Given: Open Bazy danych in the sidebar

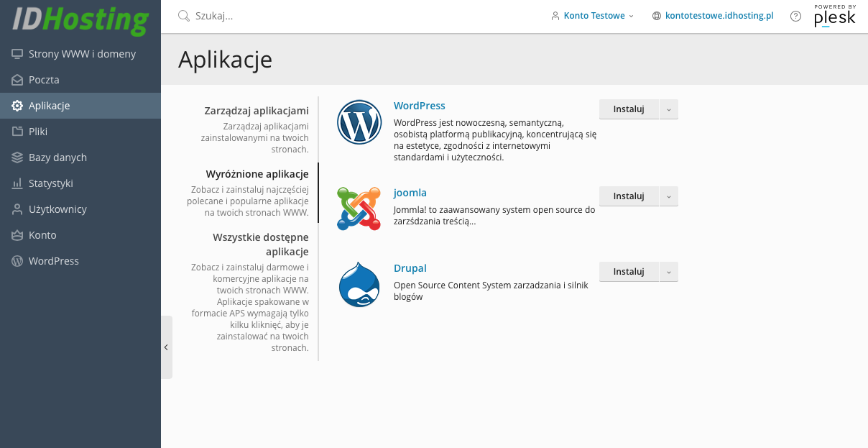Looking at the screenshot, I should tap(80, 157).
